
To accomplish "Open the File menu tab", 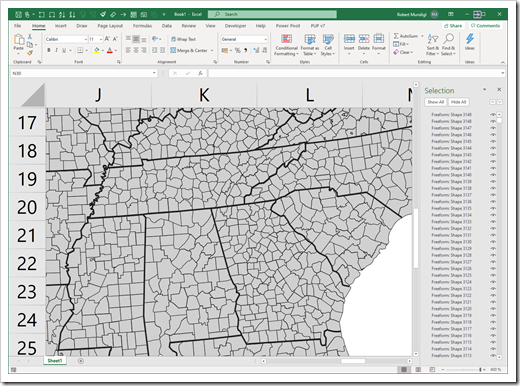I will pos(17,26).
